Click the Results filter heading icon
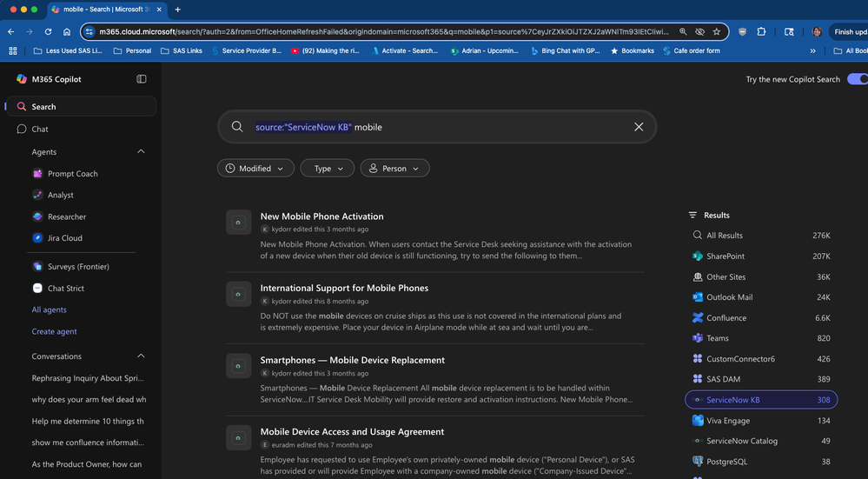 (692, 215)
